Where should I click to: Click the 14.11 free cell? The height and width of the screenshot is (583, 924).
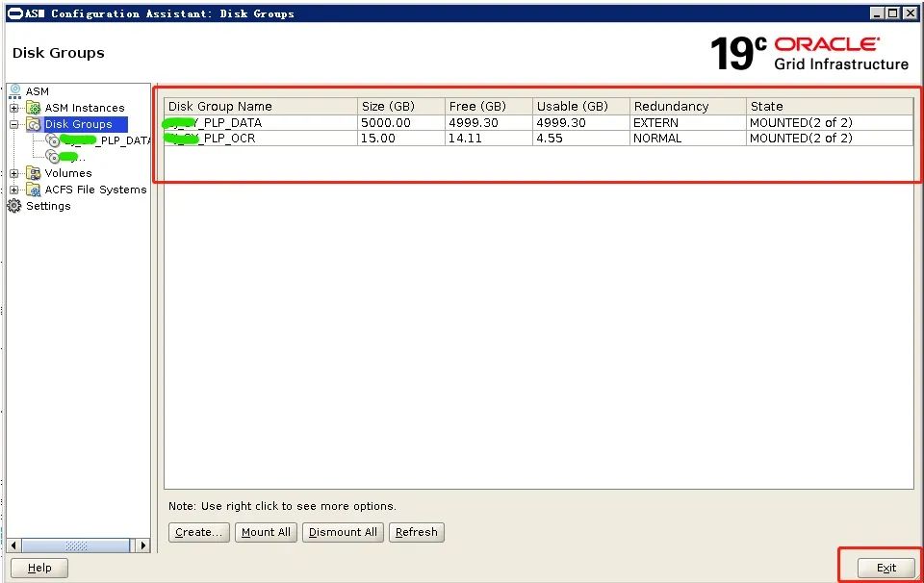point(489,139)
